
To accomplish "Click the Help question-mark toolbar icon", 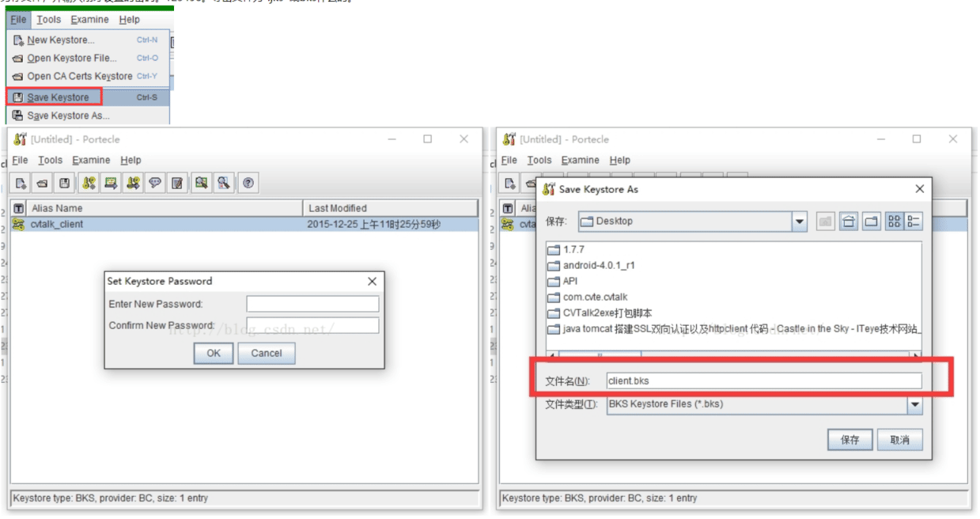I will tap(248, 183).
